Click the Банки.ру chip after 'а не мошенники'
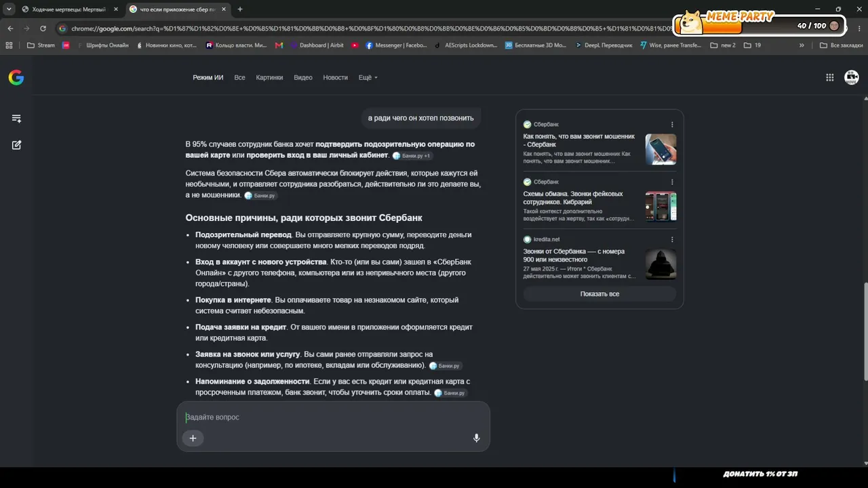868x488 pixels. click(x=260, y=196)
